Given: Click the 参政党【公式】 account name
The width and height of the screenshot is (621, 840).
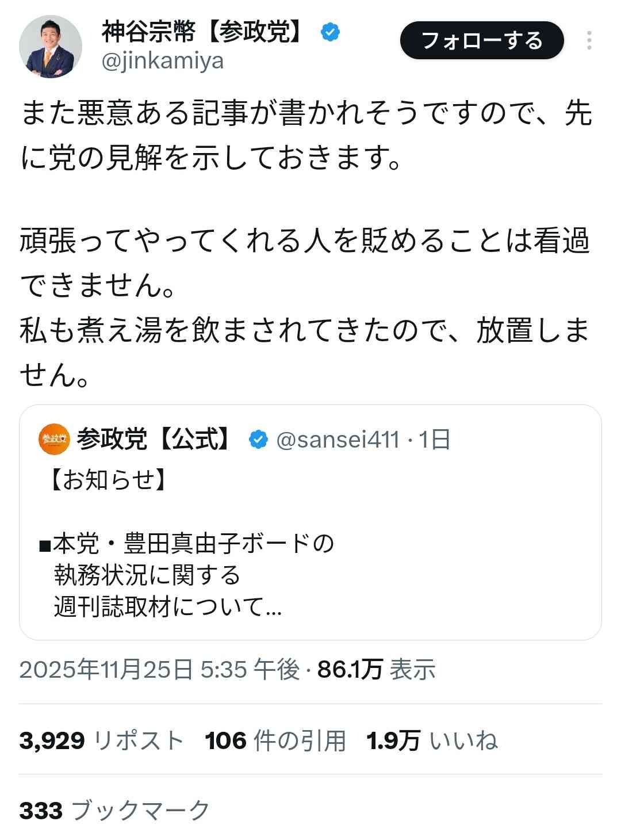Looking at the screenshot, I should [x=155, y=440].
